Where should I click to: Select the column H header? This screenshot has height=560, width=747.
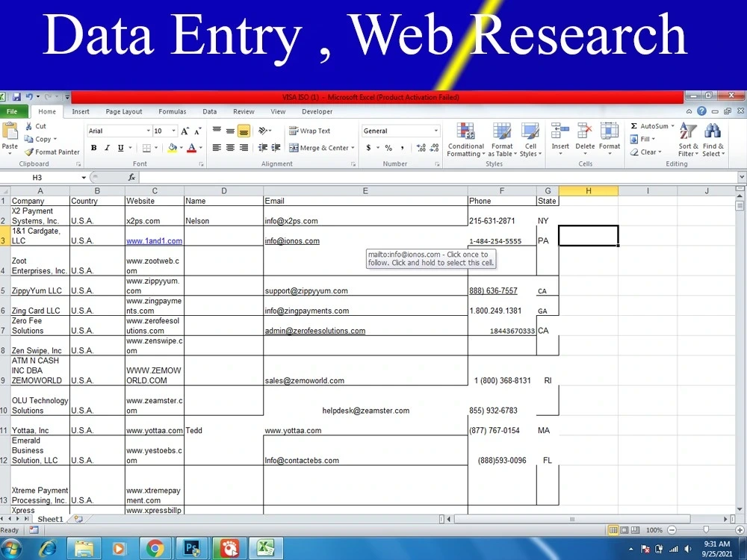(x=589, y=191)
